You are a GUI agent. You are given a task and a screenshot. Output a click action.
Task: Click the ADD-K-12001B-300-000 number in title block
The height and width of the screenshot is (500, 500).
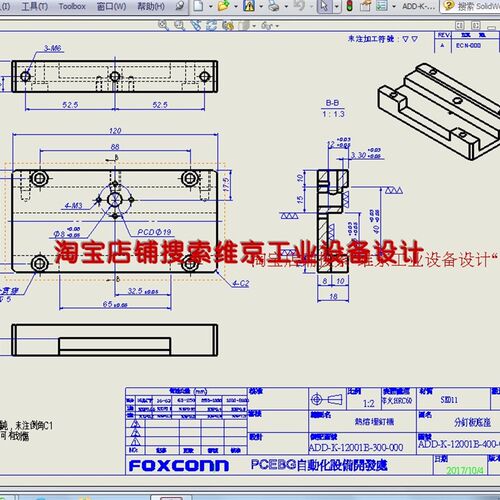tap(356, 447)
